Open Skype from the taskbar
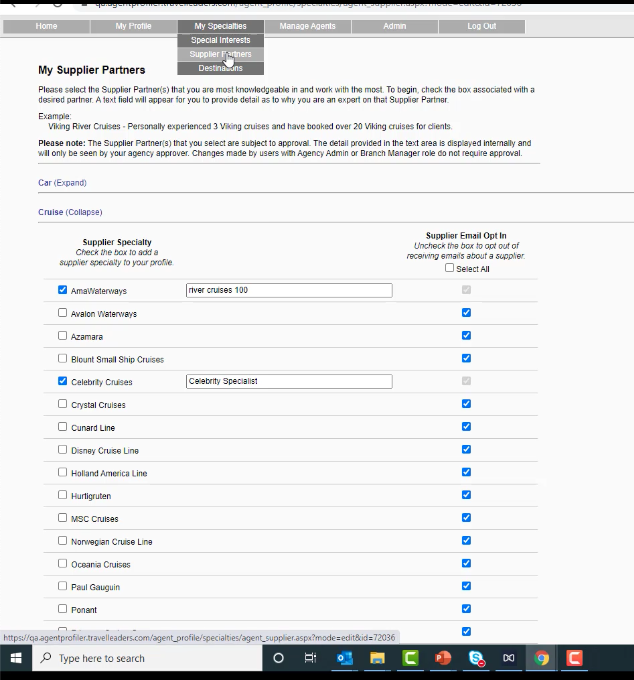 click(x=476, y=658)
